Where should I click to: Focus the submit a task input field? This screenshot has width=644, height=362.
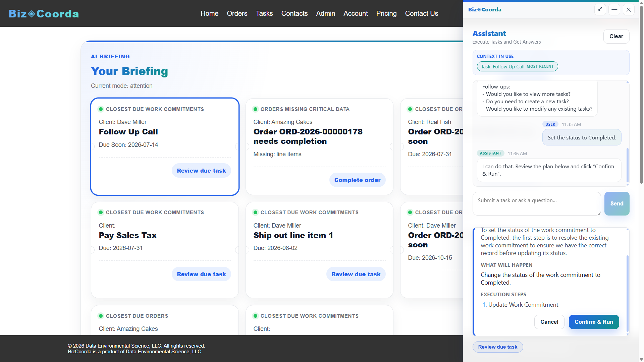click(537, 203)
